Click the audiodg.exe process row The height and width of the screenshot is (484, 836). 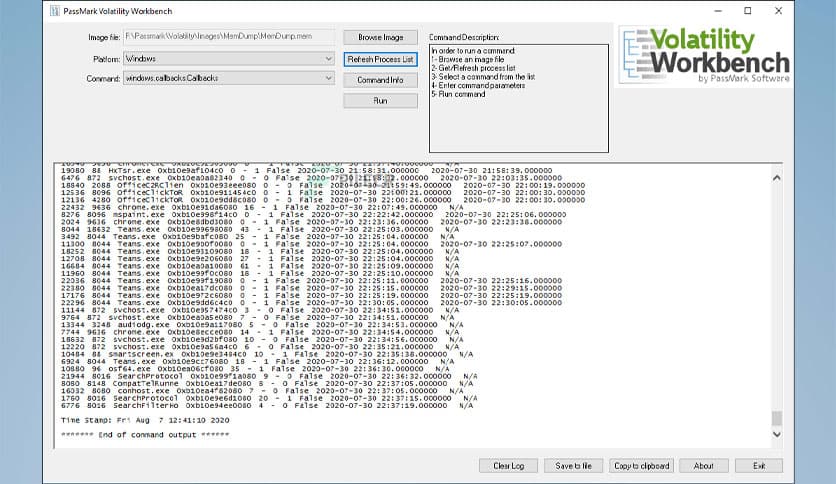click(x=262, y=325)
